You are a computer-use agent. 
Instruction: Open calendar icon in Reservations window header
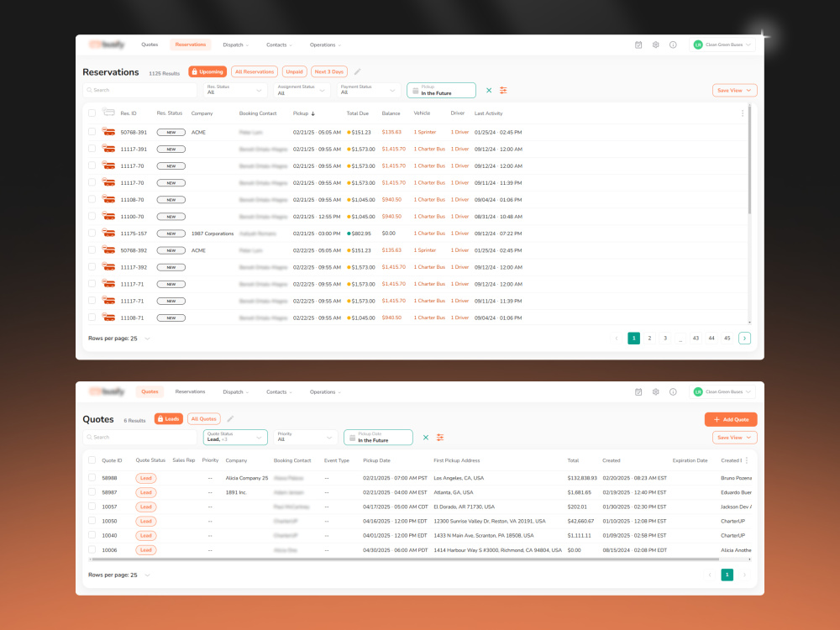point(638,45)
